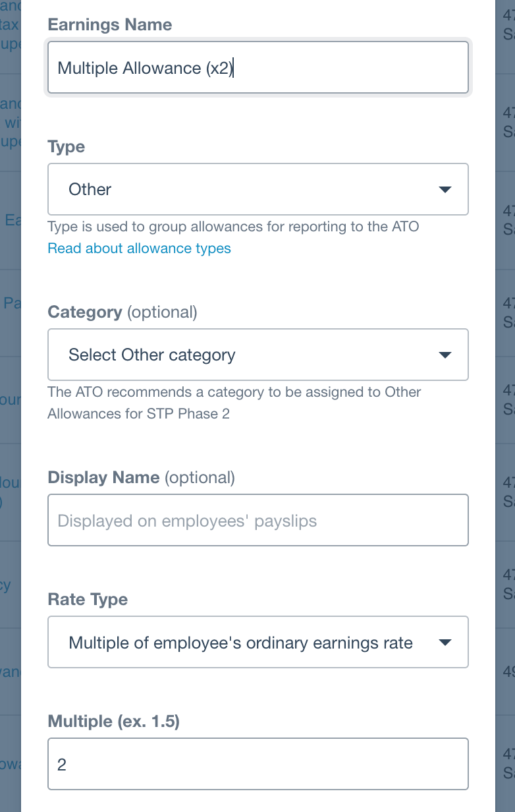Click the Earnings Name label
The height and width of the screenshot is (812, 515).
[x=110, y=25]
